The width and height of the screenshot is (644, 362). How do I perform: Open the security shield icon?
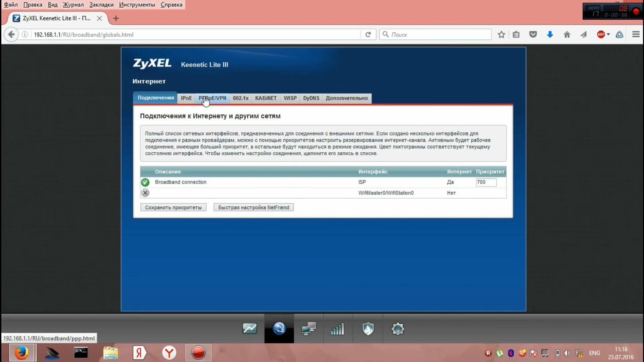tap(368, 329)
